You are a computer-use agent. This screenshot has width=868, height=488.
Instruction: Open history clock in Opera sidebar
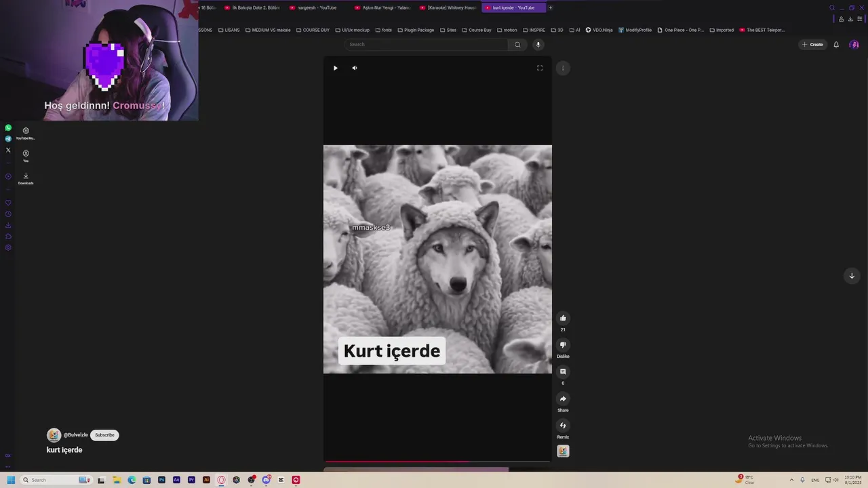coord(8,214)
